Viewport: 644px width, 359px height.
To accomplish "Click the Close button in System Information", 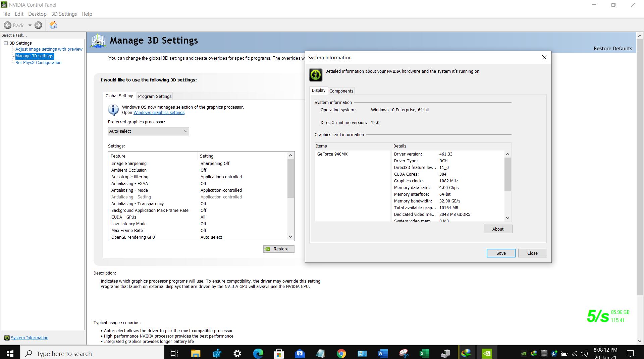I will click(532, 253).
